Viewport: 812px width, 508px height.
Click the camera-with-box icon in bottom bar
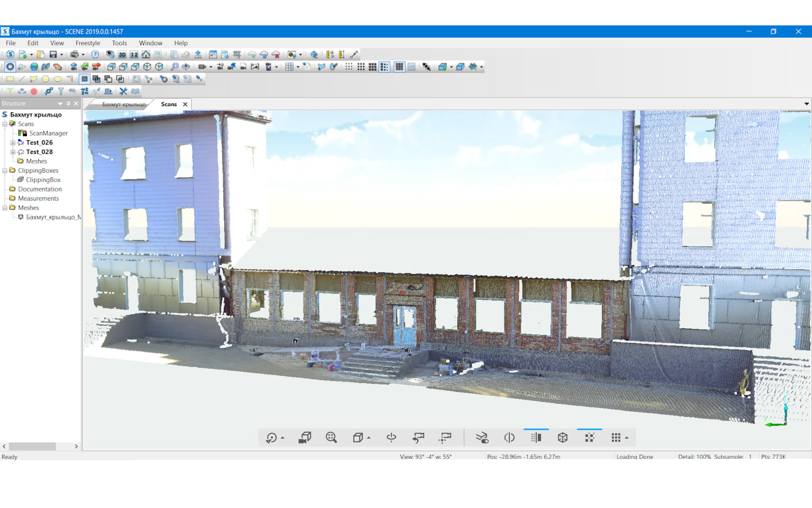click(304, 437)
